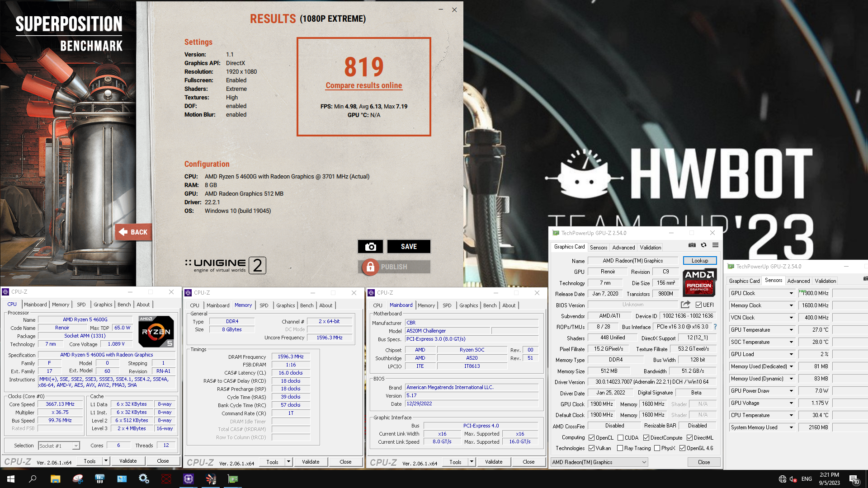868x488 pixels.
Task: Click the GPU-Z green card taskbar icon
Action: point(233,479)
